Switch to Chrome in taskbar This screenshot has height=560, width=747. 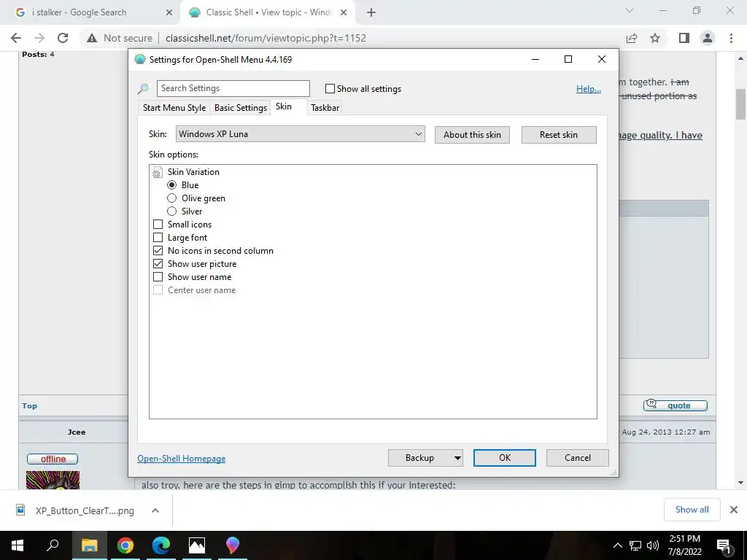tap(125, 545)
